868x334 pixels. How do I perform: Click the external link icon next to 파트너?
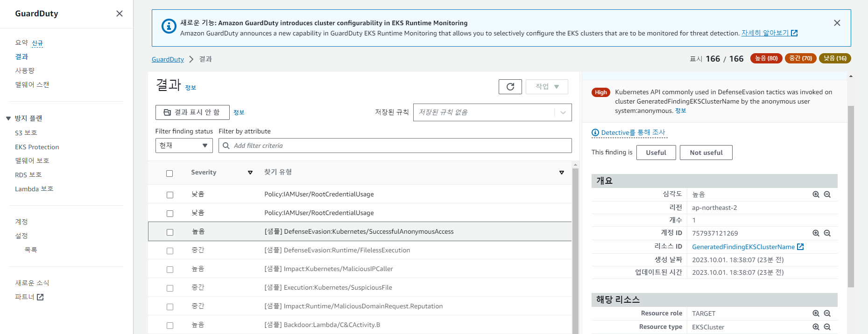(x=40, y=297)
